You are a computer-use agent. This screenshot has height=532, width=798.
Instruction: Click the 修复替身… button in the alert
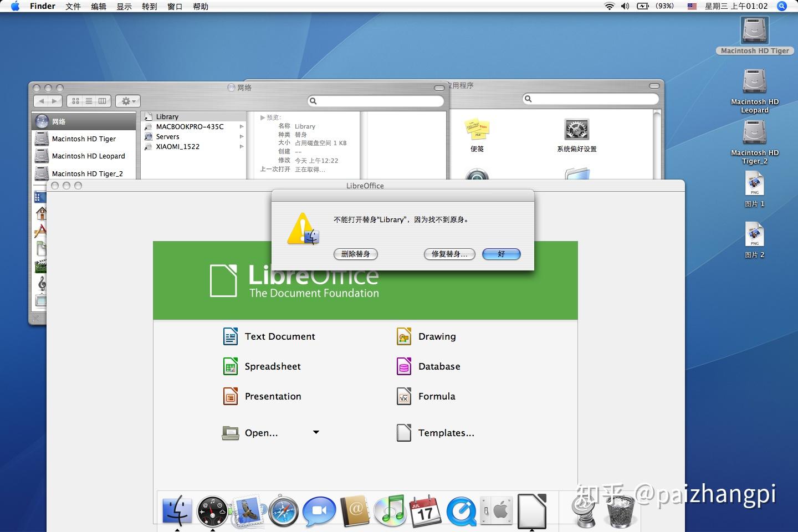(x=449, y=254)
